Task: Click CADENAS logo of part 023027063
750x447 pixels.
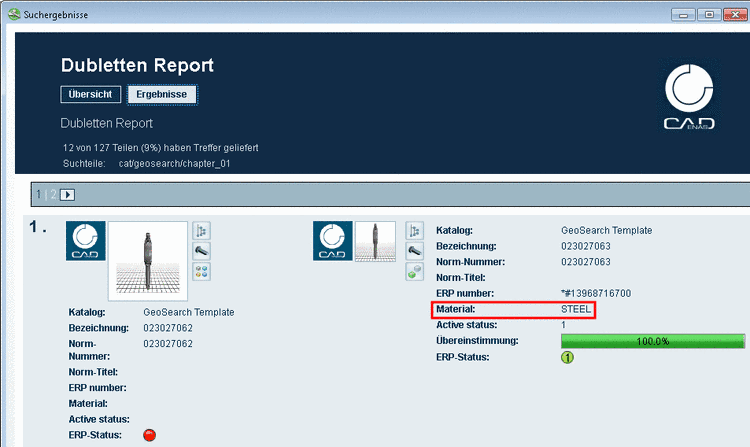Action: click(x=332, y=240)
